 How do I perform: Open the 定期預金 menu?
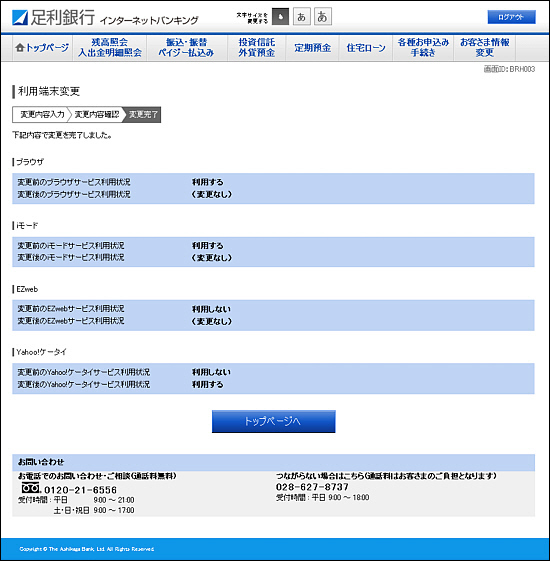pos(312,48)
